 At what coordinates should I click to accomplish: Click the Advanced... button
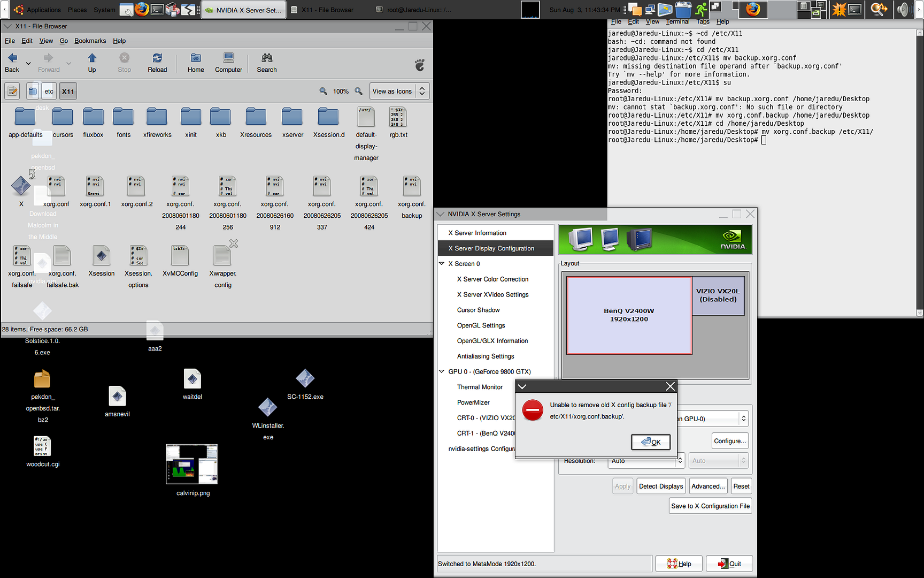tap(708, 486)
